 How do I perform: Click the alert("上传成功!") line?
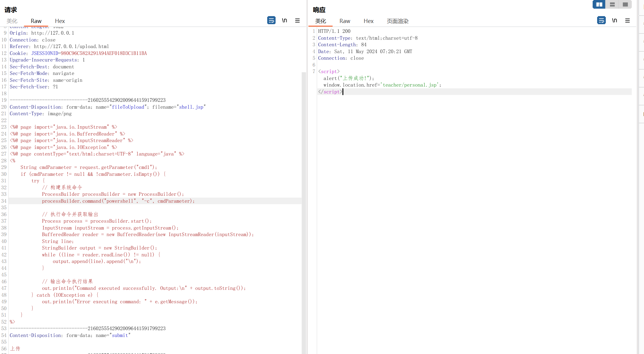tap(348, 78)
